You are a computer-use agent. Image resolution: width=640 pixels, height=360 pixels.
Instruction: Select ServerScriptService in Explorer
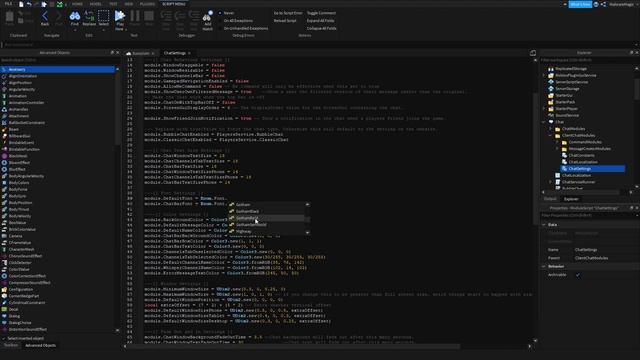(571, 82)
